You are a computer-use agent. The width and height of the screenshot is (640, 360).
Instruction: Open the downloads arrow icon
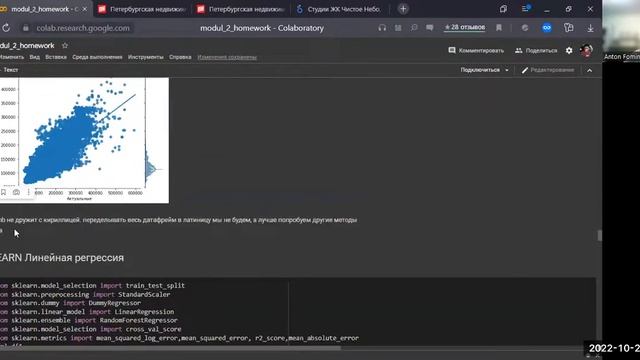point(590,28)
